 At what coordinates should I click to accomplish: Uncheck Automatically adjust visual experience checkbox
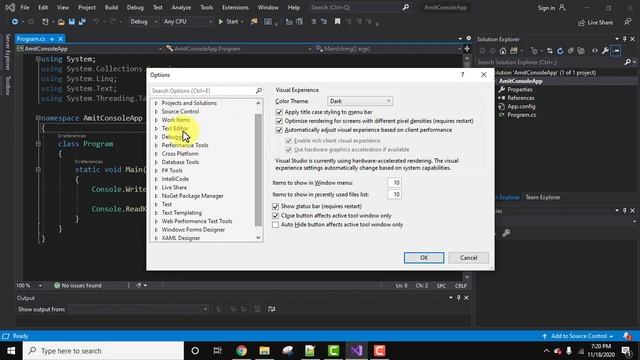pos(279,130)
